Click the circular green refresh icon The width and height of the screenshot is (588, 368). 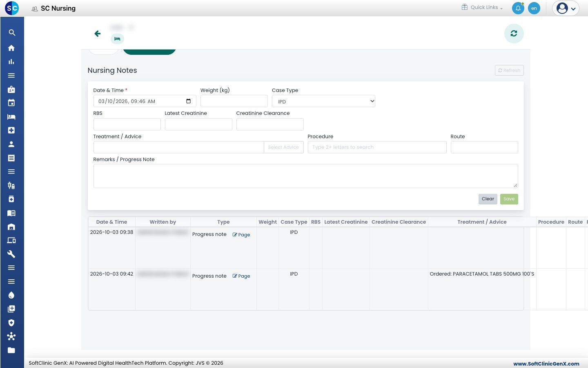(x=514, y=34)
